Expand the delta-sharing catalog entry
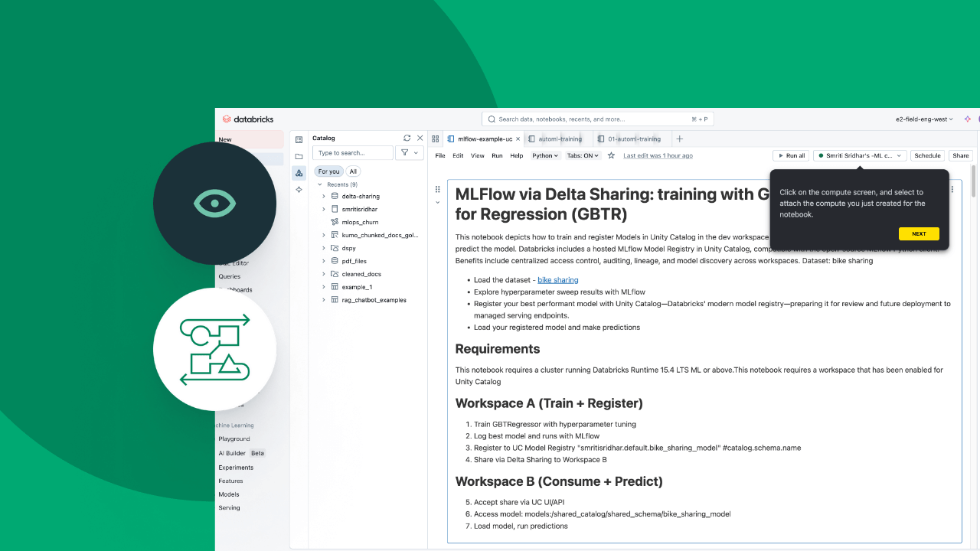 [x=324, y=196]
